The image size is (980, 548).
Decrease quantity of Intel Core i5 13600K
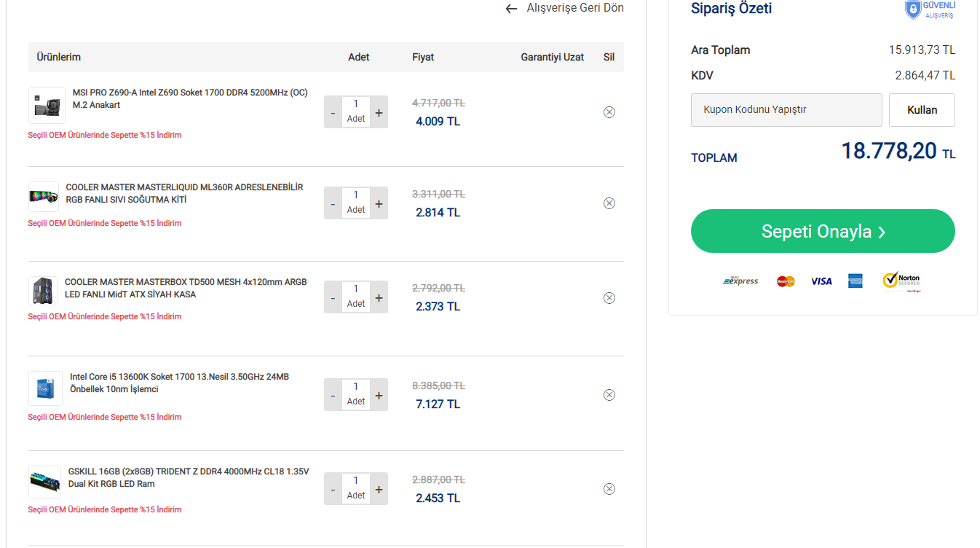point(333,396)
